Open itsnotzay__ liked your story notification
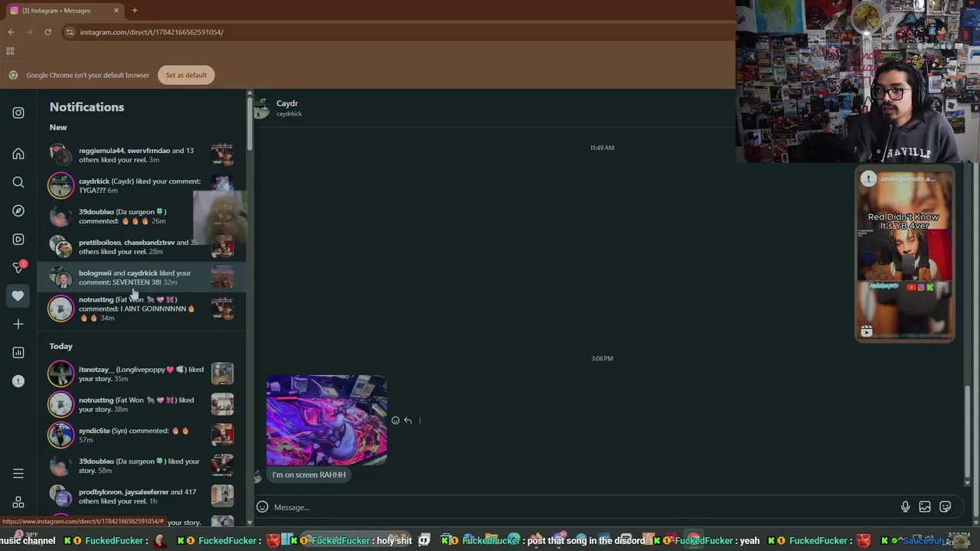Viewport: 980px width, 551px height. [x=142, y=373]
